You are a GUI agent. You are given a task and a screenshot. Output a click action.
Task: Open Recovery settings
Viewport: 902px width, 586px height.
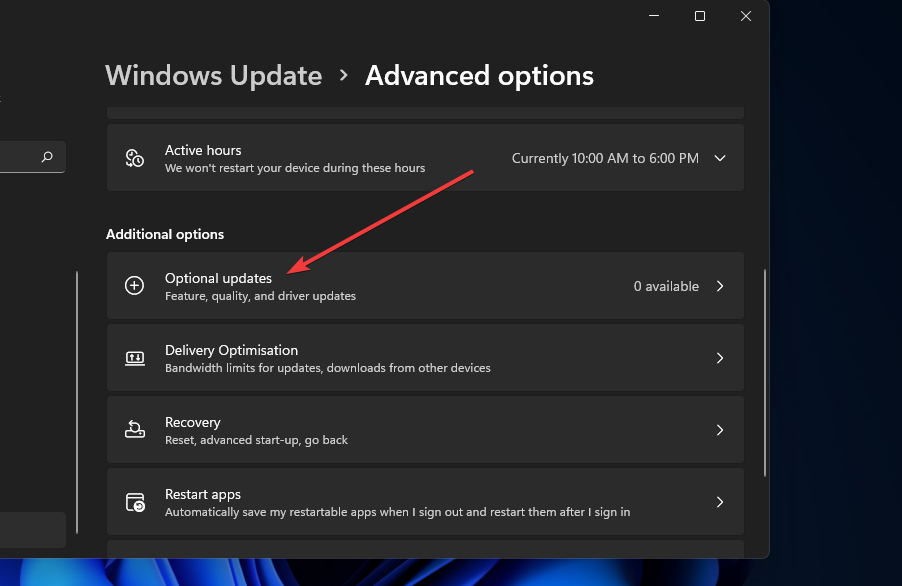point(425,430)
